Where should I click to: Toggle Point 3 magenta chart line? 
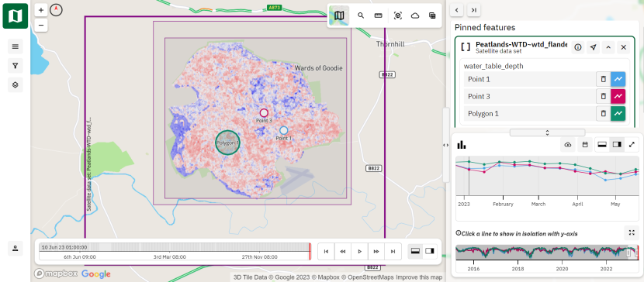tap(618, 96)
